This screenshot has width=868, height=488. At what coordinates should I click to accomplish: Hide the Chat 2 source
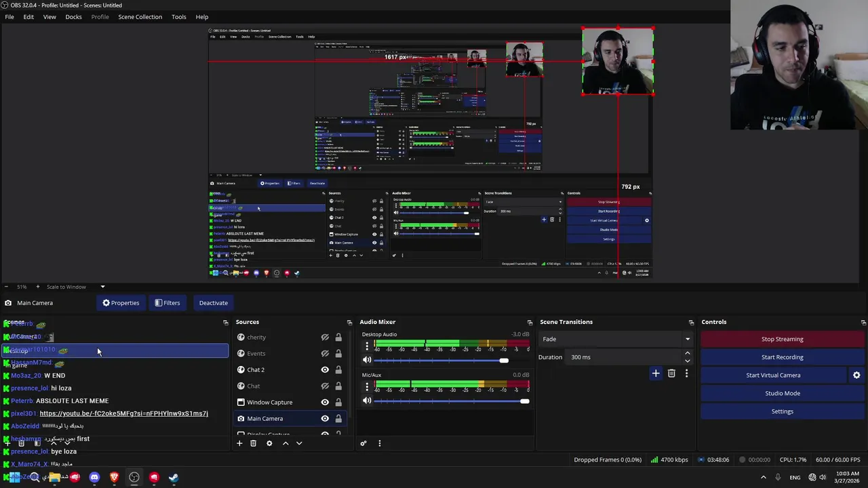point(325,369)
